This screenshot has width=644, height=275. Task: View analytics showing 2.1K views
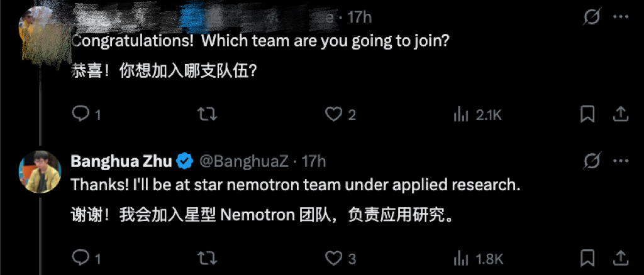point(461,114)
